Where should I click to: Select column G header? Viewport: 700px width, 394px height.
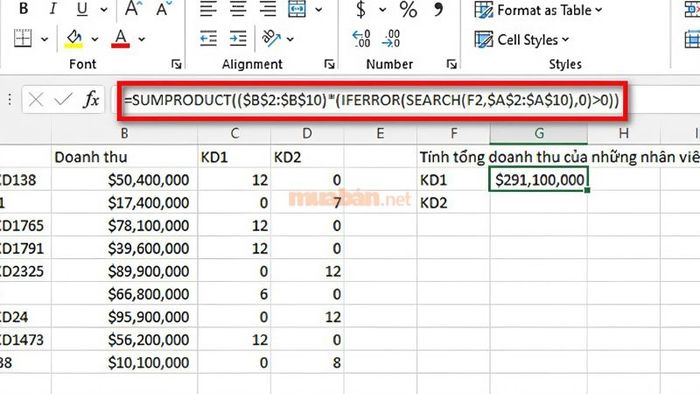(x=539, y=133)
